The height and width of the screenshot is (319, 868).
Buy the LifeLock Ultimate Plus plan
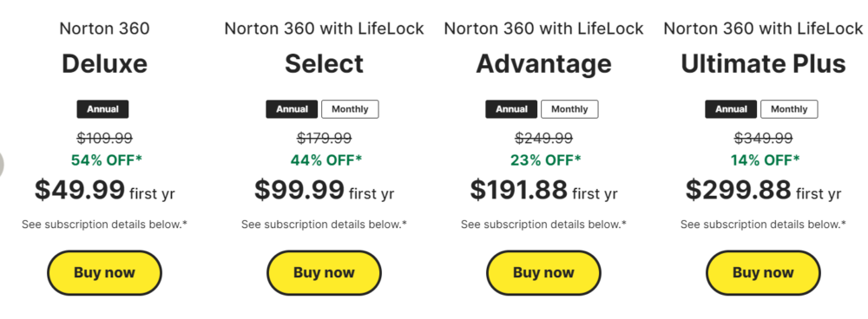coord(763,273)
